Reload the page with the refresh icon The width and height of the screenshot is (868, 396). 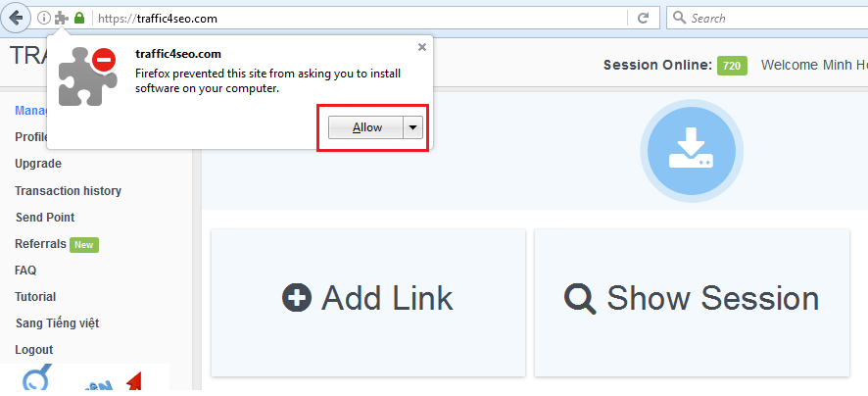click(643, 18)
